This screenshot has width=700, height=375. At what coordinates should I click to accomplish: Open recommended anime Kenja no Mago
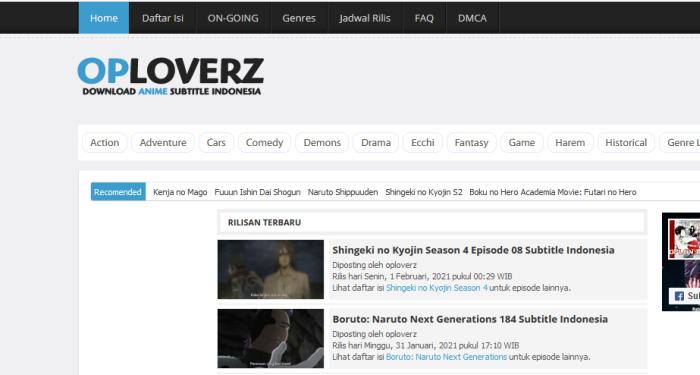pos(180,192)
